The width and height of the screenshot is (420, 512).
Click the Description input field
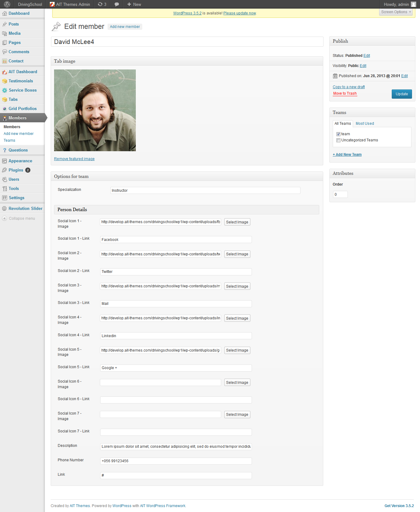click(x=176, y=447)
